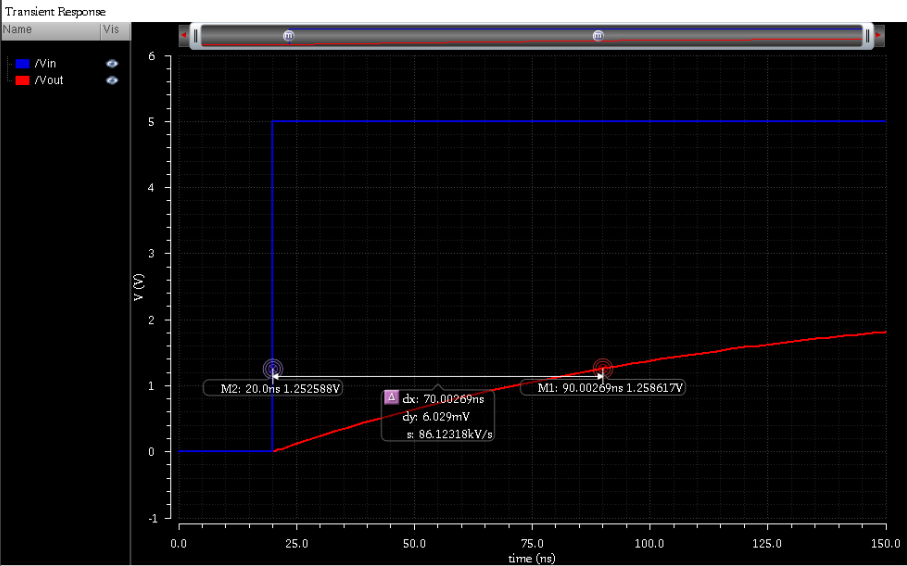
Task: Click the first marker indicator in overview bar
Action: 289,36
